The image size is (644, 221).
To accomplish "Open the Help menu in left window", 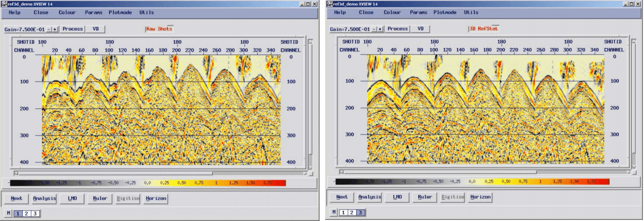I will (15, 12).
